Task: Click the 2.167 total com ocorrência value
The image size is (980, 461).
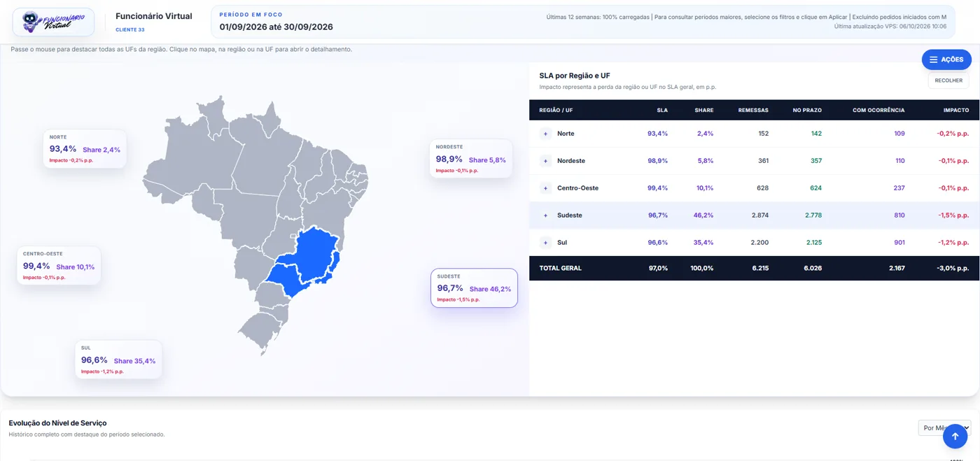Action: tap(897, 268)
